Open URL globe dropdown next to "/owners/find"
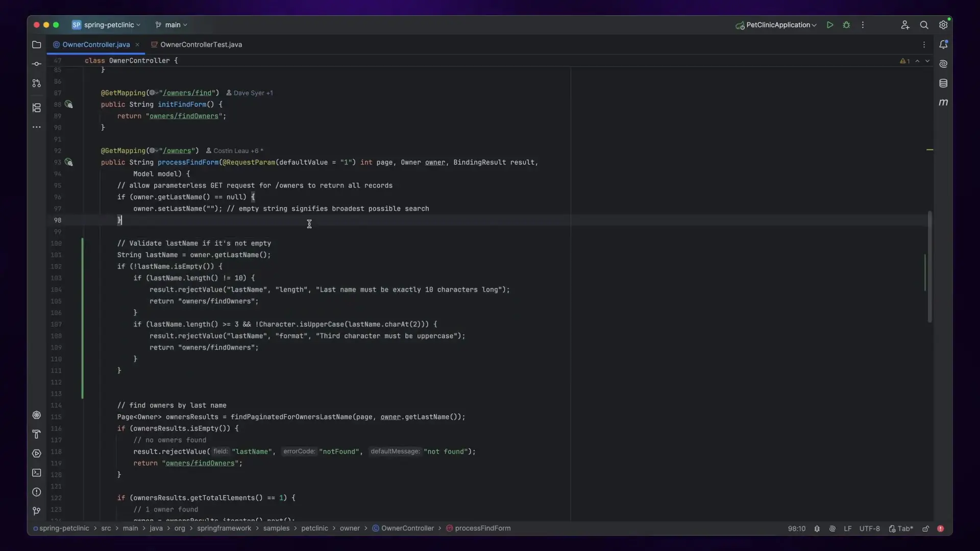The width and height of the screenshot is (980, 551). point(154,93)
